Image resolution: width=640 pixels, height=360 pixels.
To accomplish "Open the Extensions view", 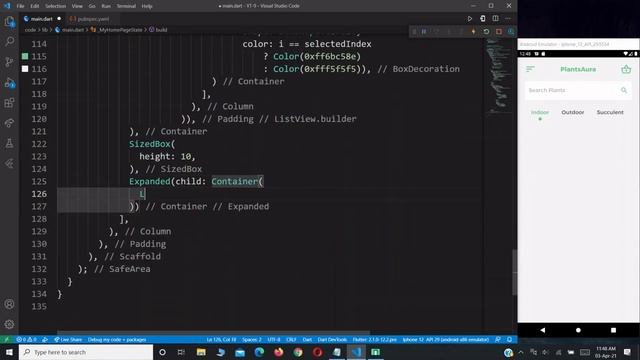I will pos(9,103).
